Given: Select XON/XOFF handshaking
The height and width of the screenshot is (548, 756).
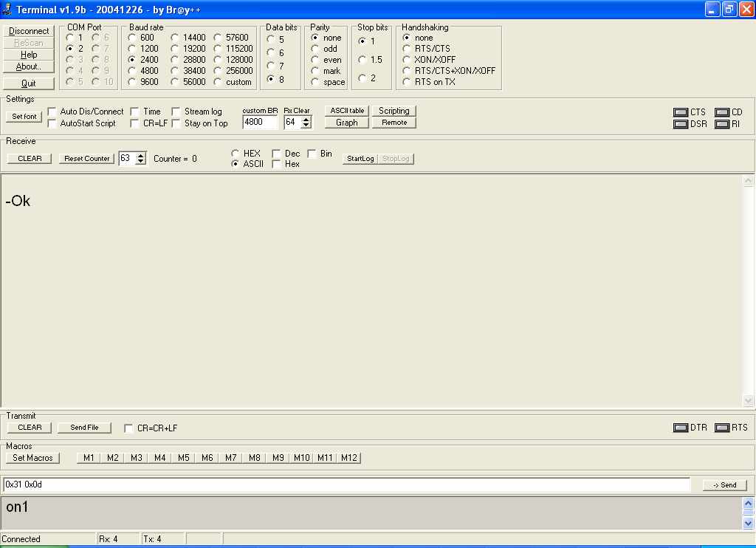Looking at the screenshot, I should [407, 60].
